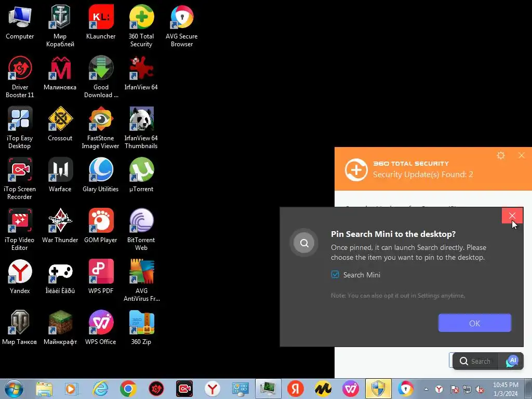The image size is (532, 399).
Task: Open WPS Office from the taskbar
Action: click(x=351, y=389)
